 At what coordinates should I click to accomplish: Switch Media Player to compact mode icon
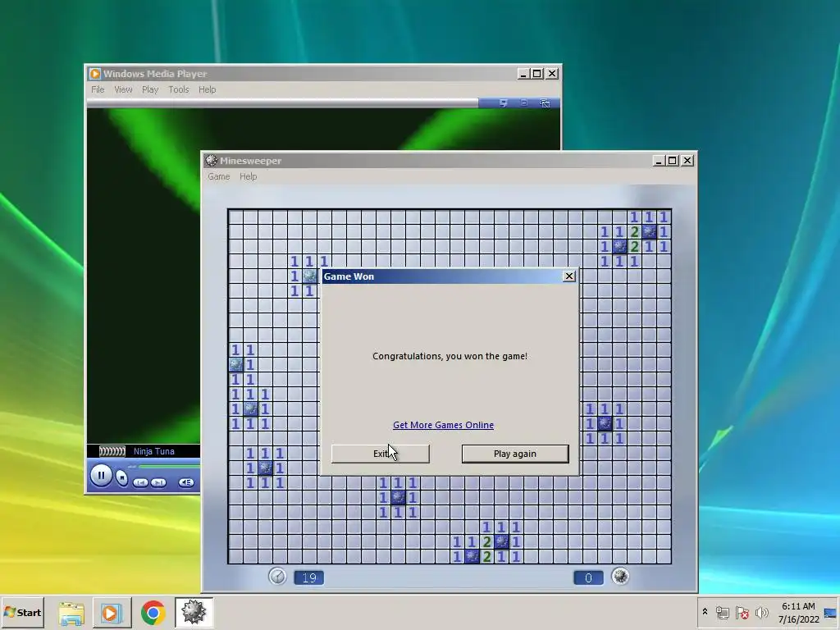pos(545,103)
